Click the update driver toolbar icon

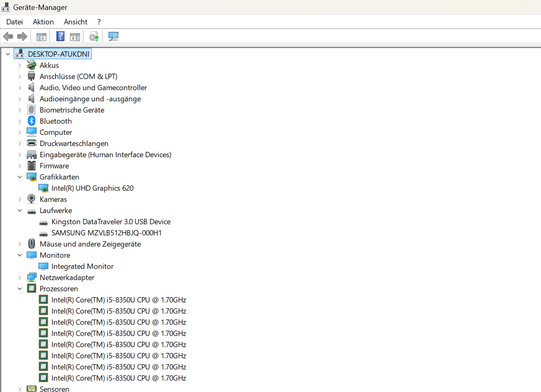coord(94,37)
